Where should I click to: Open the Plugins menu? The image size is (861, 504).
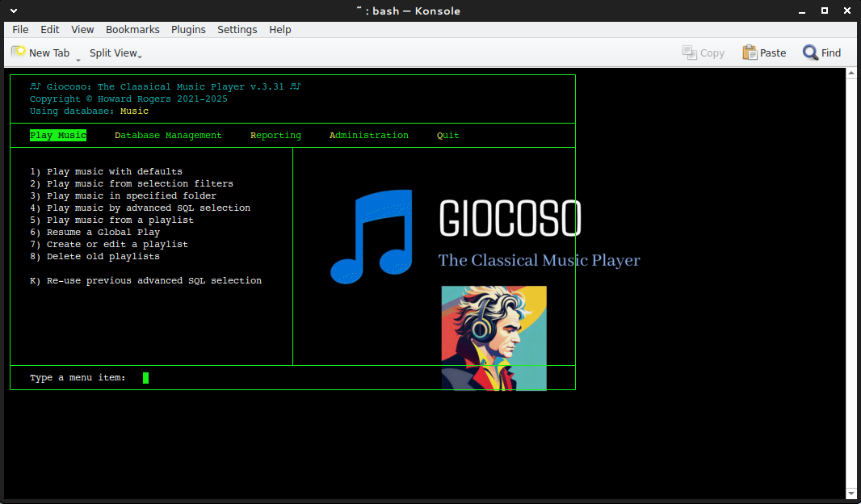[x=188, y=29]
